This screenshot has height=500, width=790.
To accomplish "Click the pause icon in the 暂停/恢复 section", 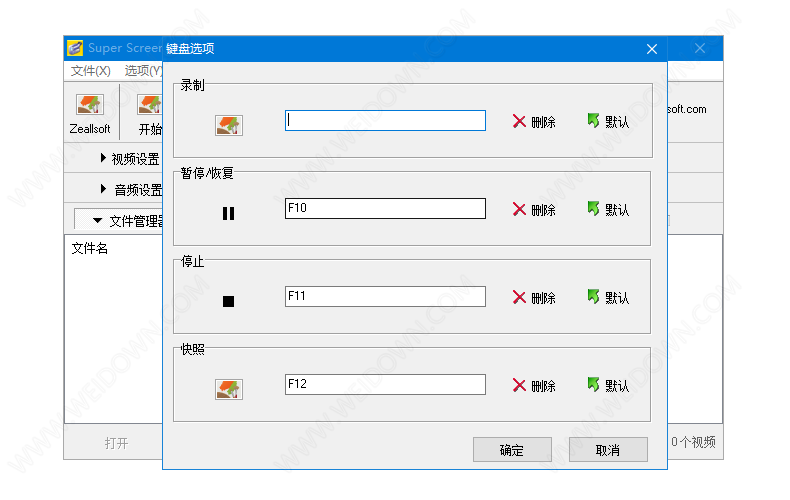I will (x=228, y=213).
